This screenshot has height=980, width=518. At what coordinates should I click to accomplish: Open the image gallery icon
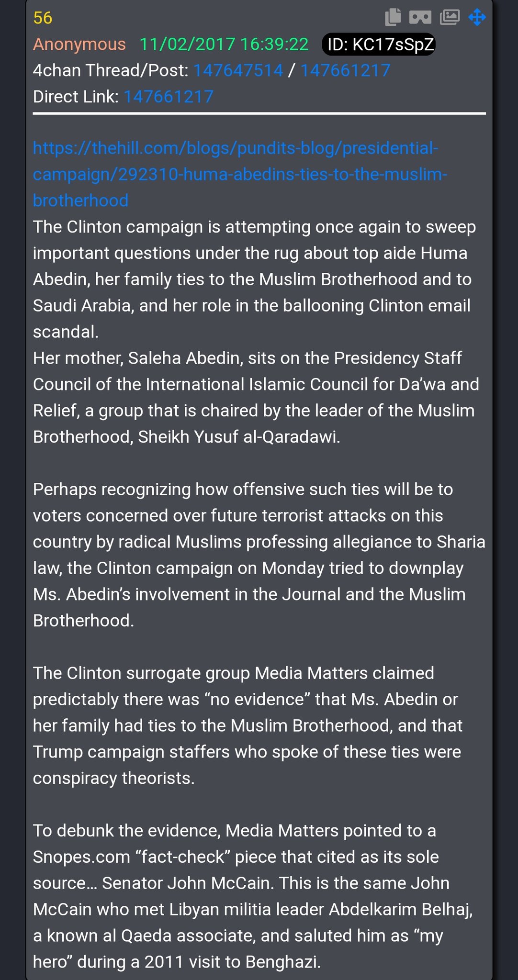tap(450, 18)
